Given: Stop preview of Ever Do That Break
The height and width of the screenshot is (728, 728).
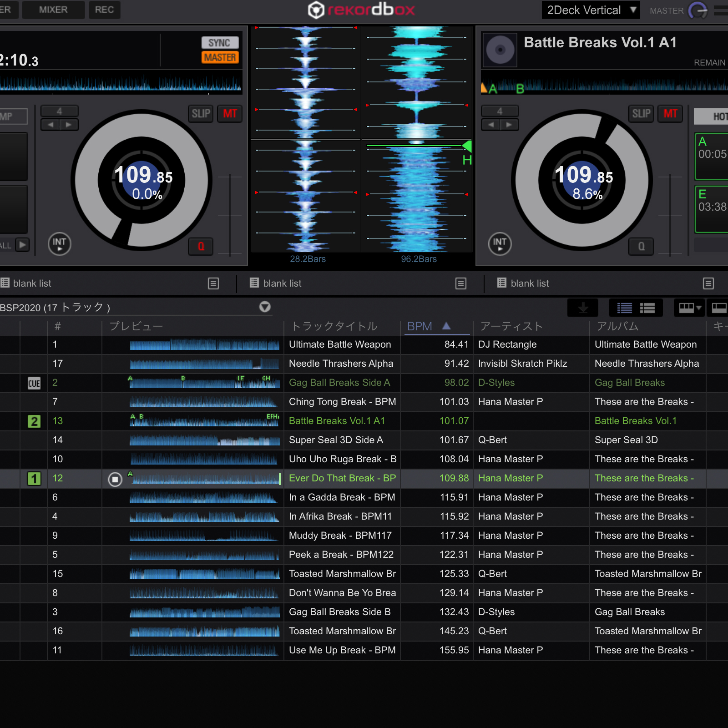Looking at the screenshot, I should click(115, 479).
